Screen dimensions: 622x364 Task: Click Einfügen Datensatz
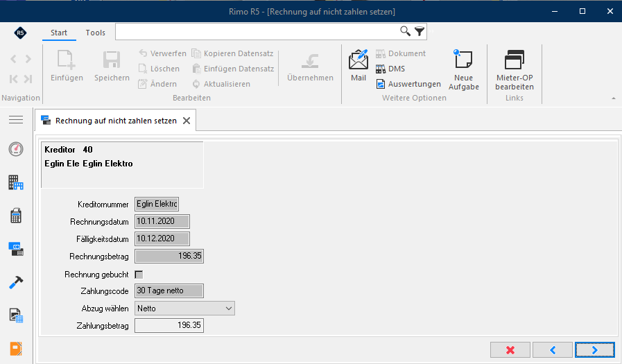tap(233, 69)
